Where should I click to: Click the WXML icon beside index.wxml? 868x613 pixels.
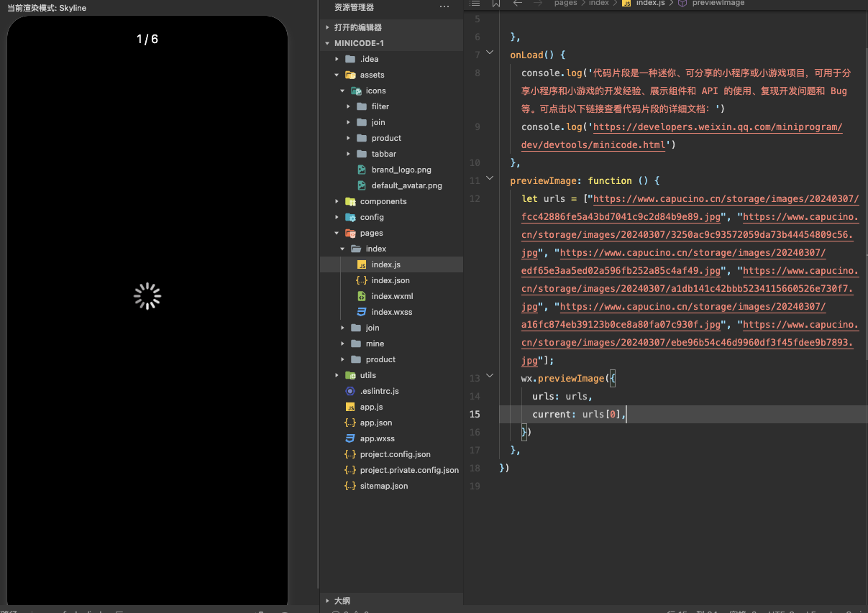coord(362,296)
